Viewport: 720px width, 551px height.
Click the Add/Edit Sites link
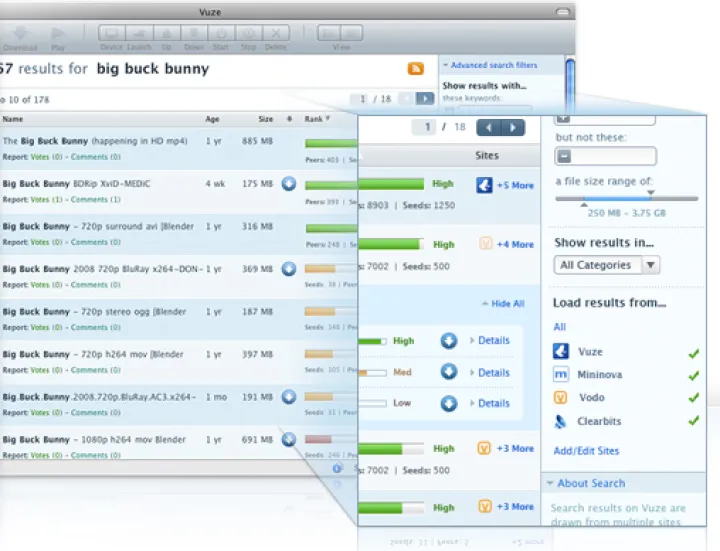point(586,451)
